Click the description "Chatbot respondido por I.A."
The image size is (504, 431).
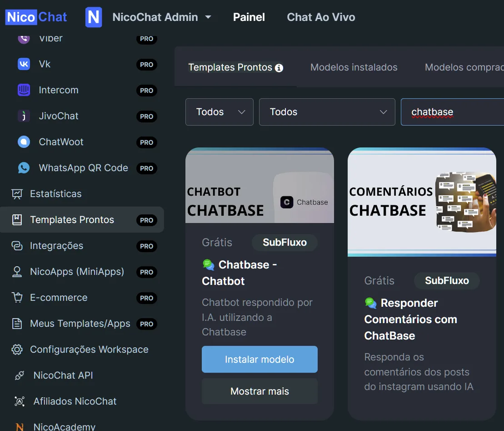click(x=257, y=317)
